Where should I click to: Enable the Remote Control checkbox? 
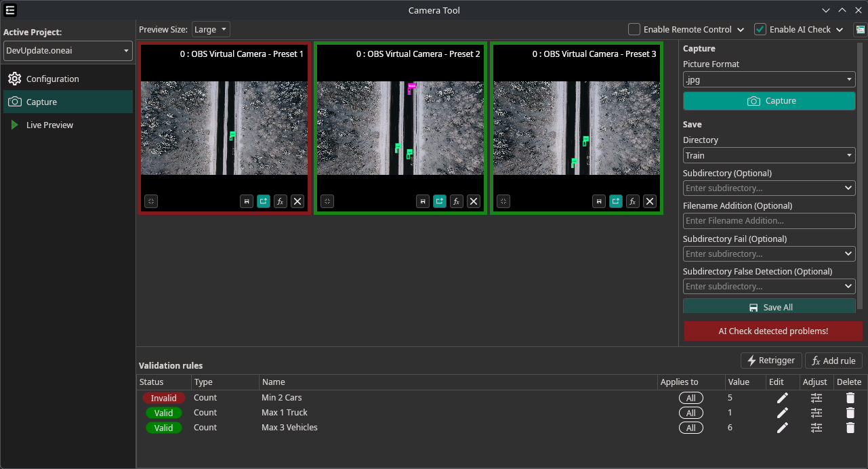click(634, 29)
